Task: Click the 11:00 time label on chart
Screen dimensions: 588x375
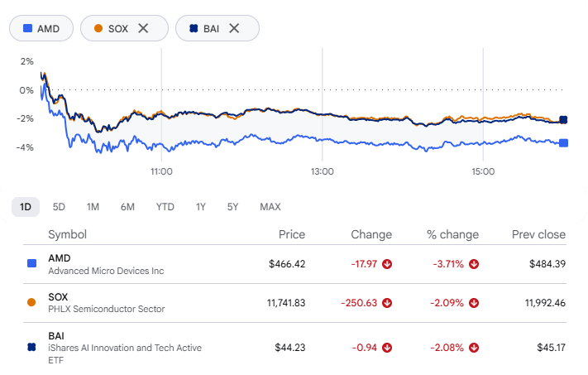Action: 161,172
